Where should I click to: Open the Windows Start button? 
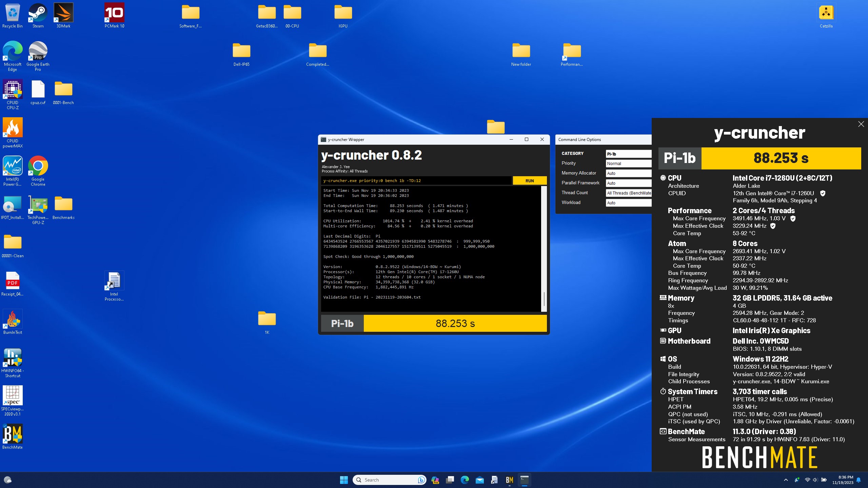[x=344, y=480]
